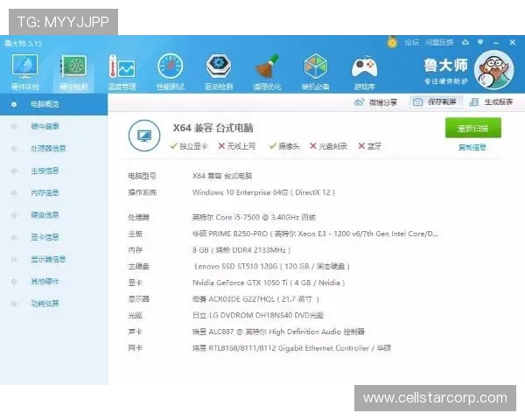Open 驱动检测 driver detection gear icon
The image size is (525, 420).
(219, 73)
